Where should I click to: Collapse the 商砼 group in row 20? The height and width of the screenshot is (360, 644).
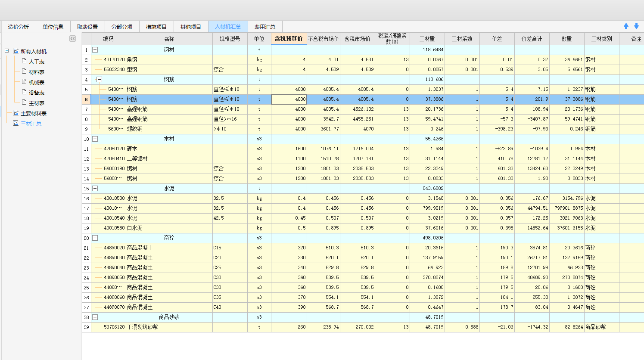point(95,238)
